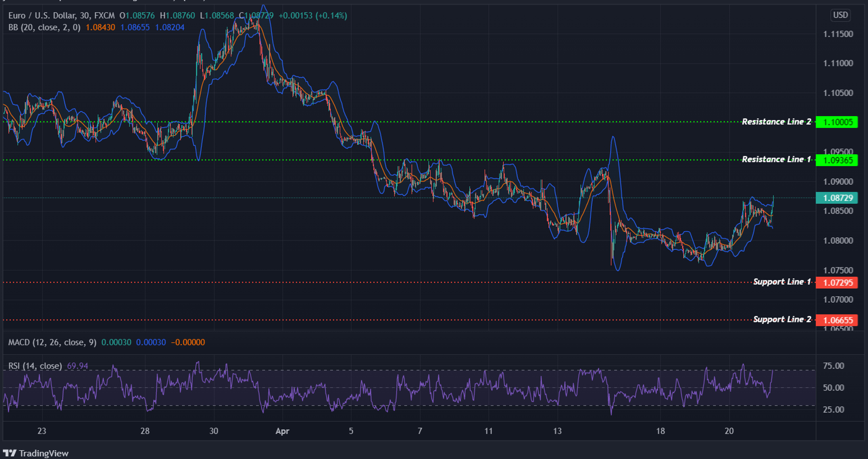
Task: Click the Support Line 1 label at 1.07295
Action: pyautogui.click(x=837, y=283)
